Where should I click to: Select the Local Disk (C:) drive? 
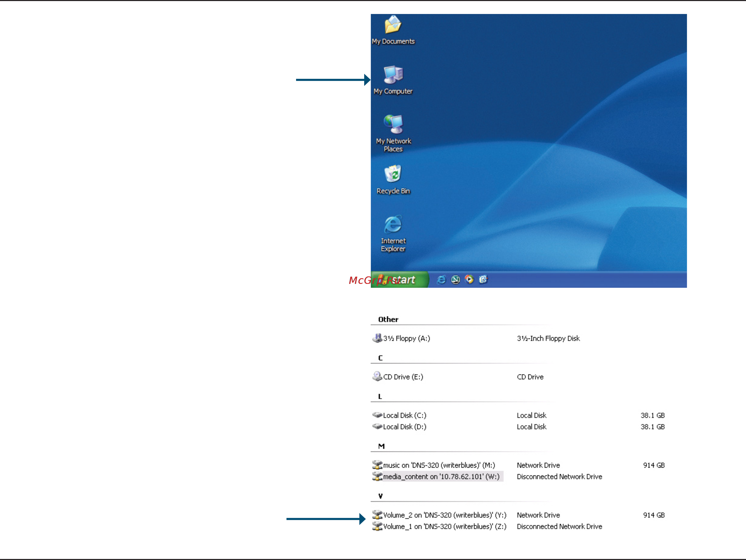pyautogui.click(x=399, y=415)
